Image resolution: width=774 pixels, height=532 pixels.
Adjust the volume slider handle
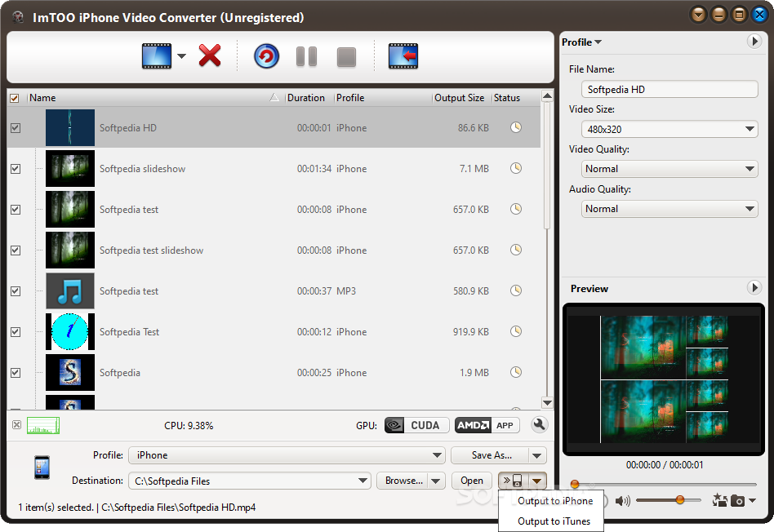680,500
